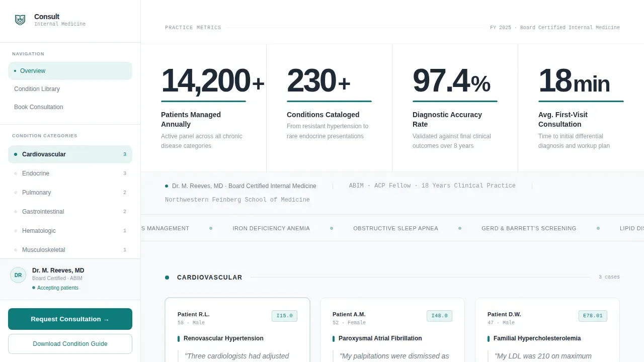This screenshot has height=362, width=644.
Task: Click GERD & Barrett's Screening ticker item
Action: click(x=529, y=228)
